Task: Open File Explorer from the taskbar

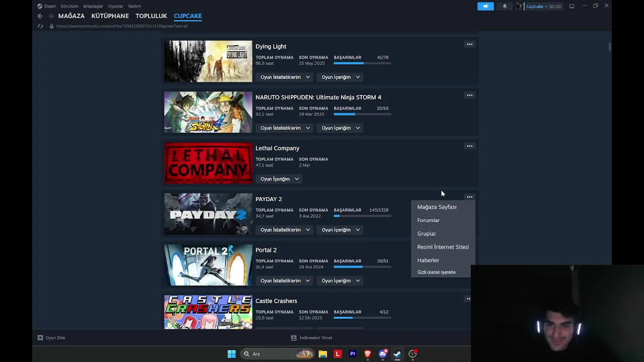Action: (x=323, y=354)
